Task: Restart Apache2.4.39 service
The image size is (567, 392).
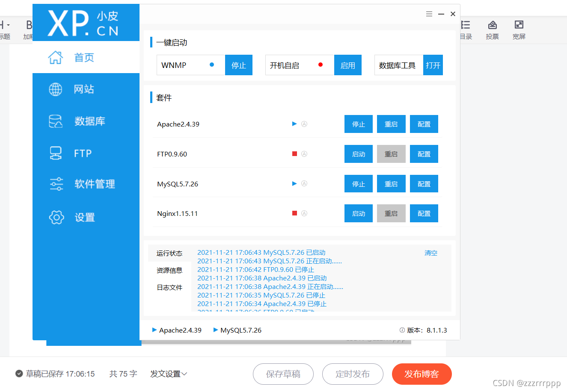Action: (x=391, y=124)
